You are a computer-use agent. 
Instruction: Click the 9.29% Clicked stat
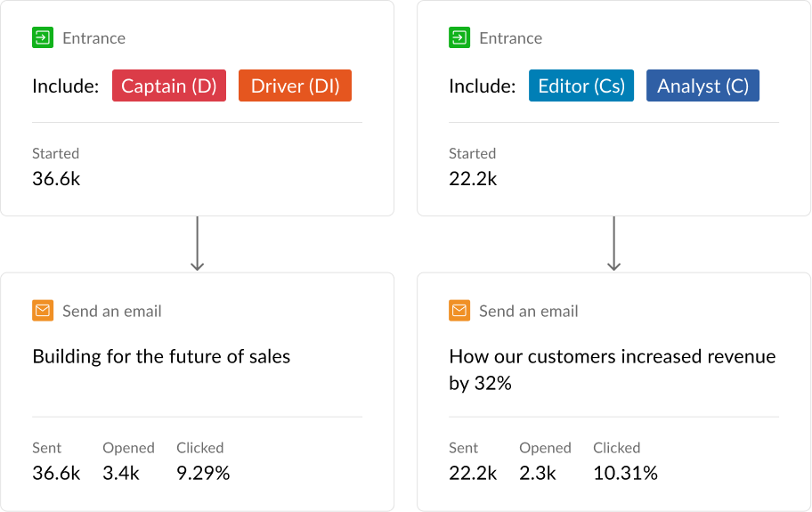(203, 474)
